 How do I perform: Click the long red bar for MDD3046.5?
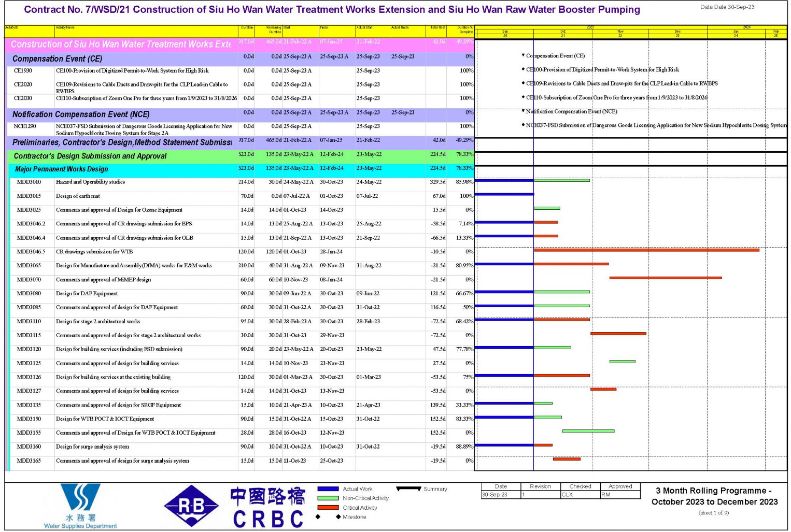(x=646, y=250)
